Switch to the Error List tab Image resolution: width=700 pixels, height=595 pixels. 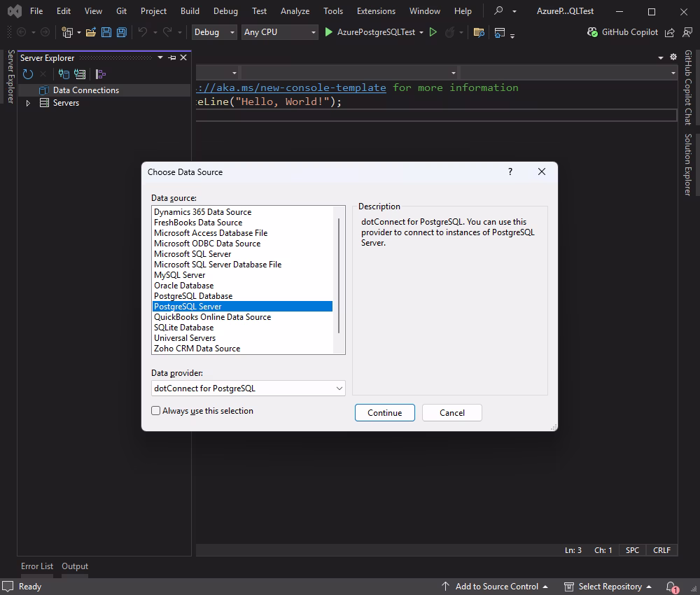coord(37,566)
